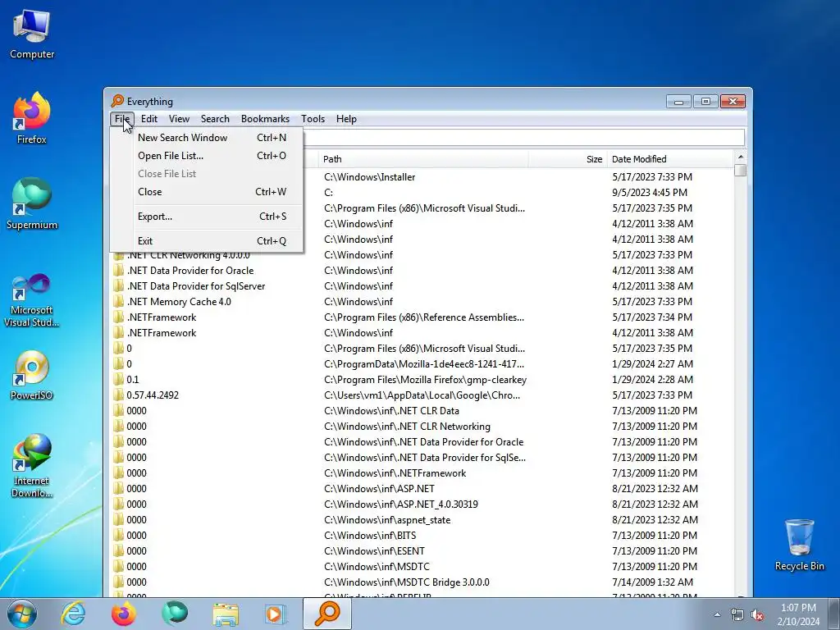
Task: Open Windows Explorer from the taskbar
Action: point(226,614)
